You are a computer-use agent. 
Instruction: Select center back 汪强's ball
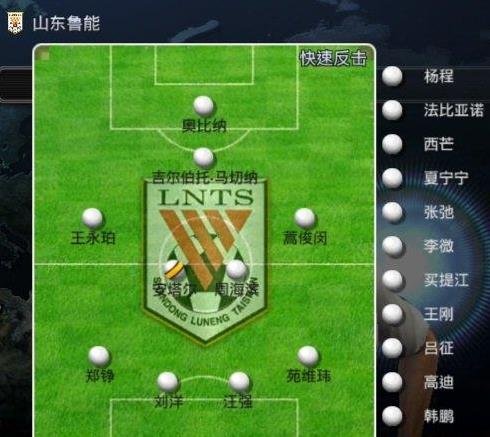[x=239, y=382]
